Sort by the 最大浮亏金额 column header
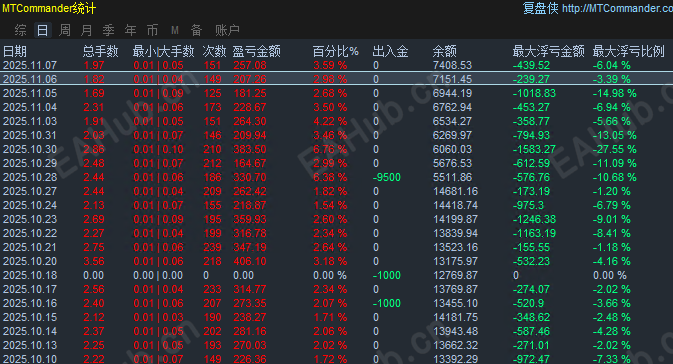The height and width of the screenshot is (364, 673). 549,52
